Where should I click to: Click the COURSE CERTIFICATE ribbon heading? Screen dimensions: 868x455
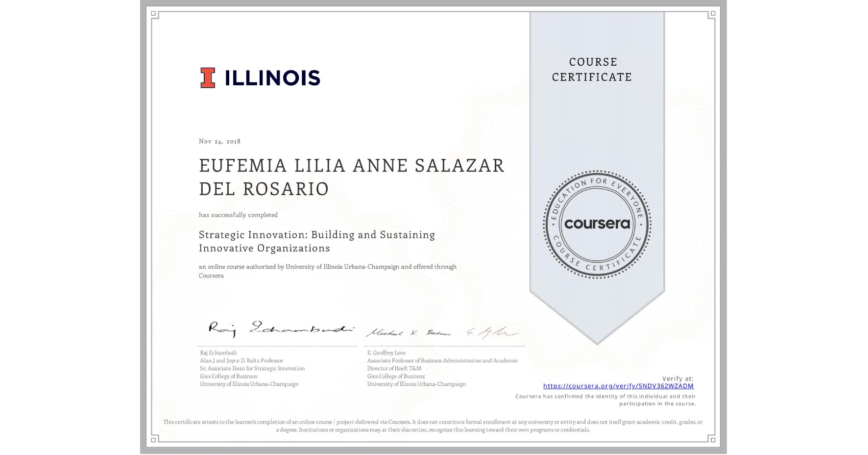coord(592,69)
